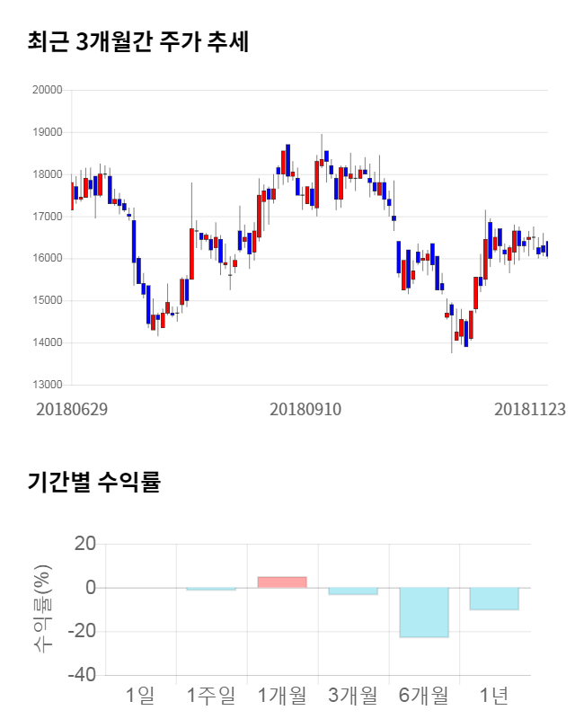Screen dimensions: 575x728
Task: Click the '6개월' axis label
Action: pyautogui.click(x=423, y=695)
